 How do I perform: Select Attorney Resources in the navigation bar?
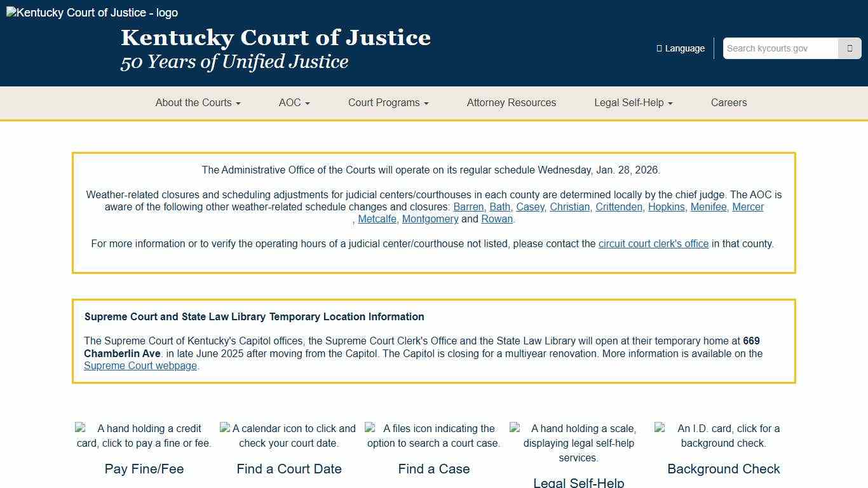pos(511,103)
